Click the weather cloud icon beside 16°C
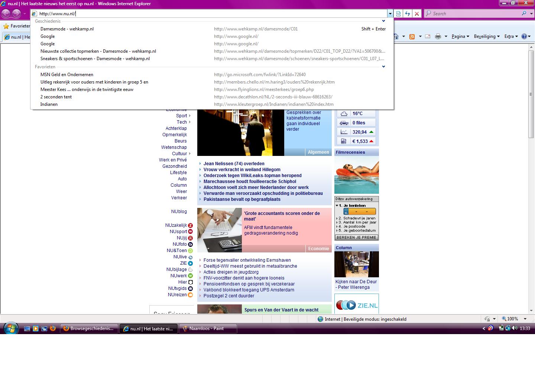 click(x=344, y=114)
